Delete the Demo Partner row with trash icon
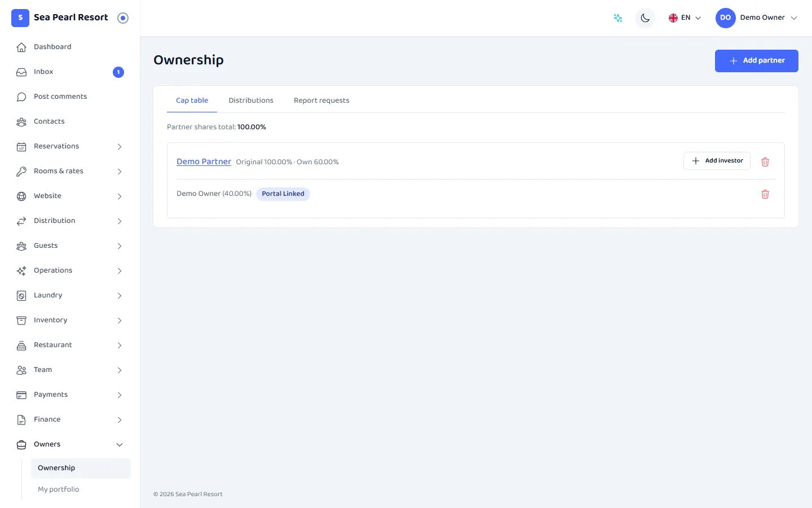The image size is (812, 508). (x=765, y=162)
